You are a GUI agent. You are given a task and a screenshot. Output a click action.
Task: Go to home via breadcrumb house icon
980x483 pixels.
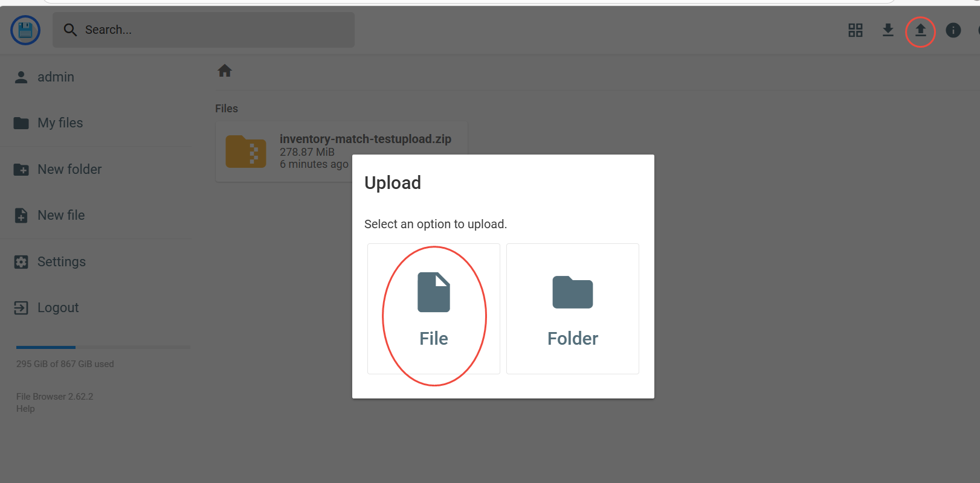(225, 71)
